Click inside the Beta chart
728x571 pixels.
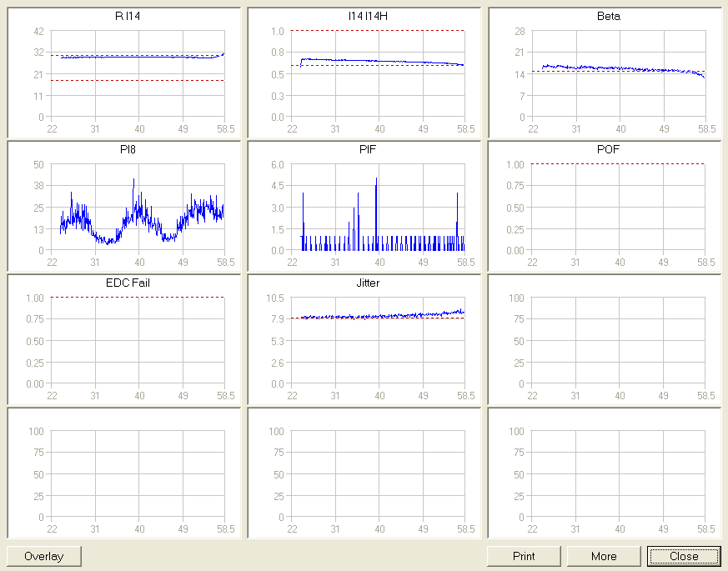point(619,74)
